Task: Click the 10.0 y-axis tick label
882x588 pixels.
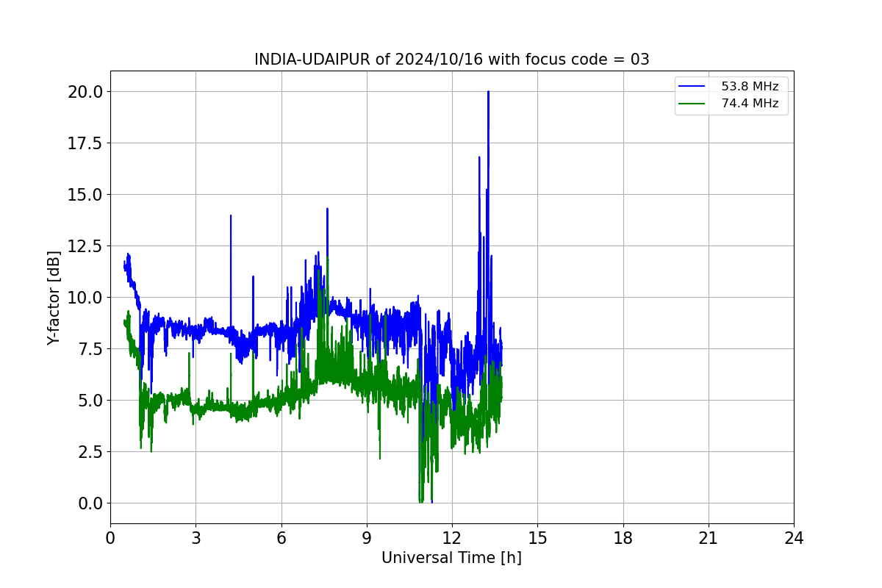Action: (x=86, y=297)
